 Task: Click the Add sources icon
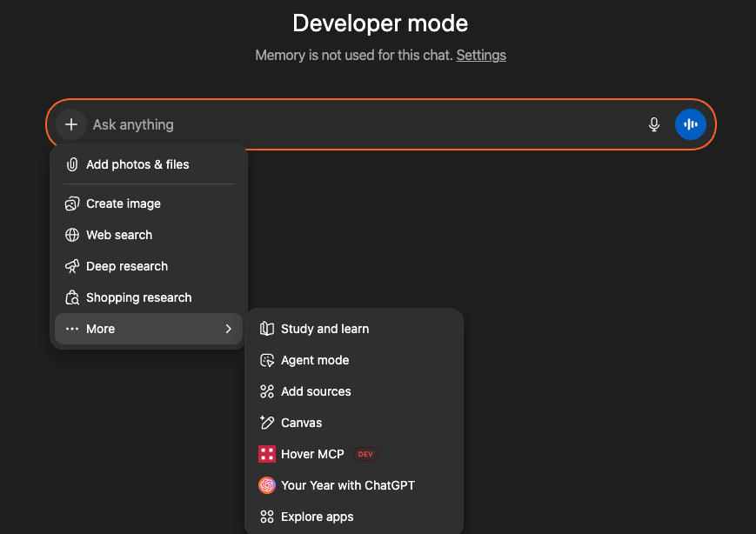(x=266, y=391)
